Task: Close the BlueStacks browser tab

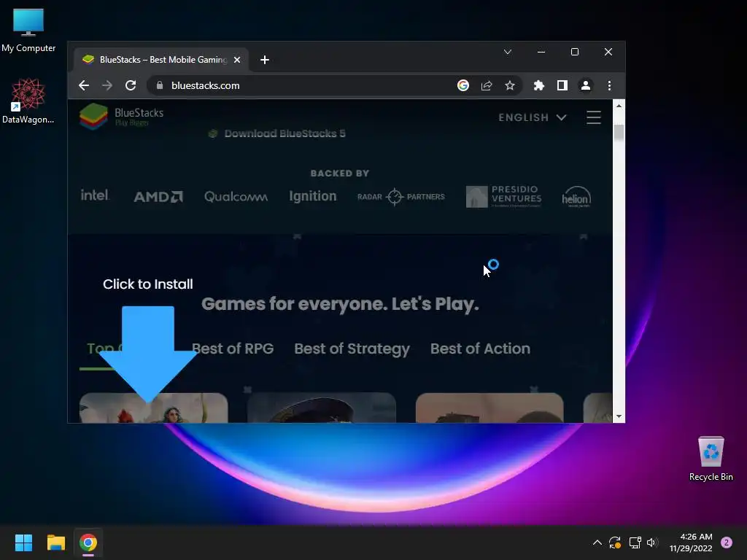Action: 237,60
